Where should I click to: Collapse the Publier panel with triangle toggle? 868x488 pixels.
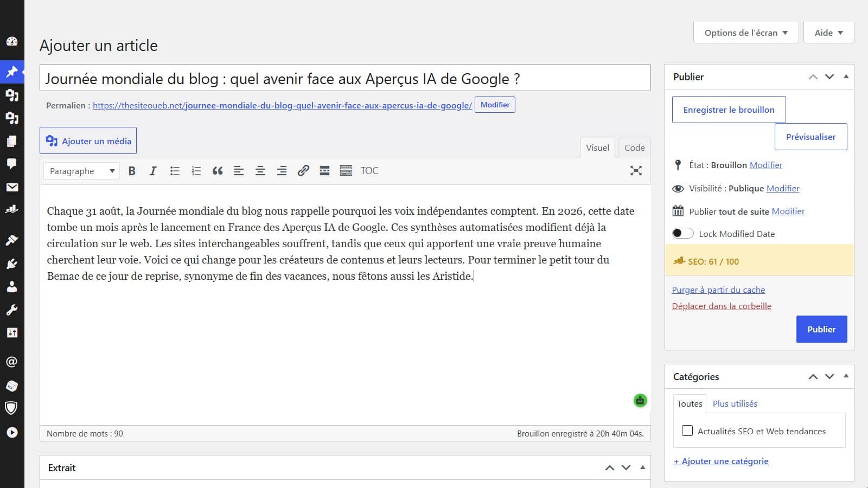[846, 76]
